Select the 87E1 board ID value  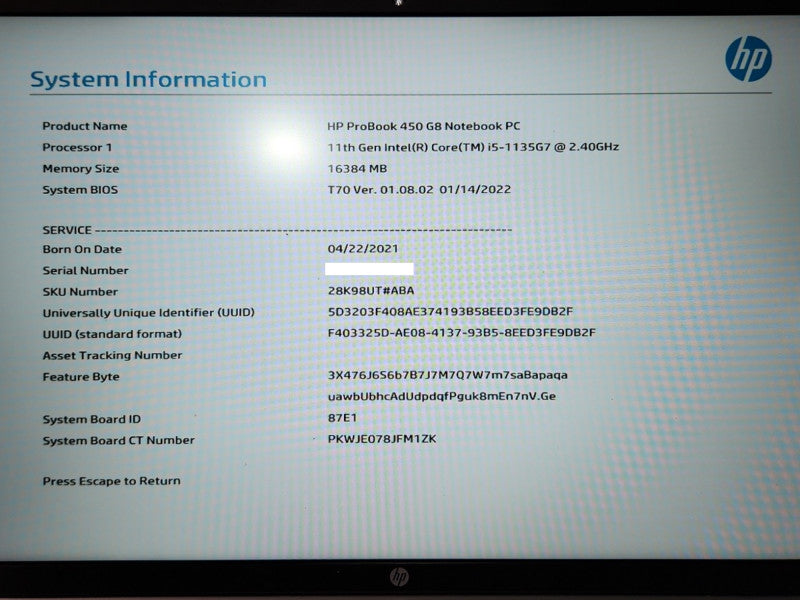pyautogui.click(x=342, y=418)
